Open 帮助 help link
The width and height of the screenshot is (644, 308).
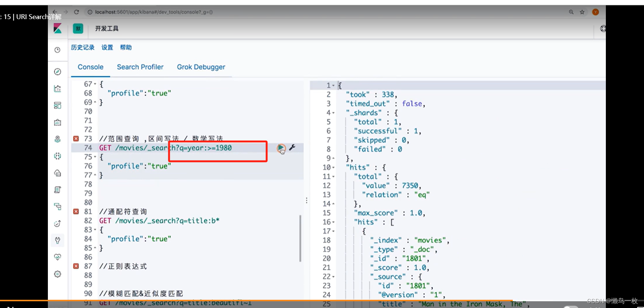click(126, 48)
